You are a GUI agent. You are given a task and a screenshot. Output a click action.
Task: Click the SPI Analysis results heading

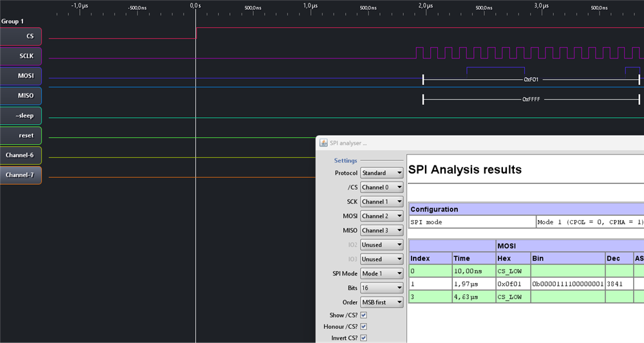(x=465, y=169)
